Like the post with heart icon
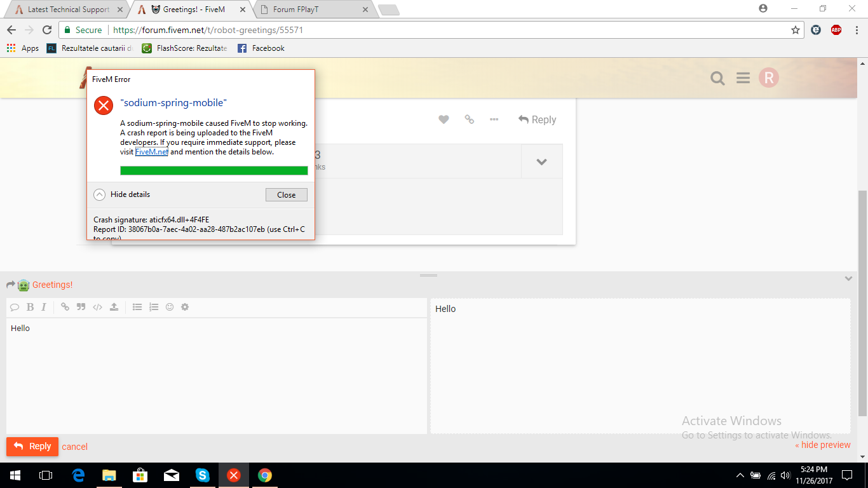Image resolution: width=868 pixels, height=488 pixels. point(444,119)
